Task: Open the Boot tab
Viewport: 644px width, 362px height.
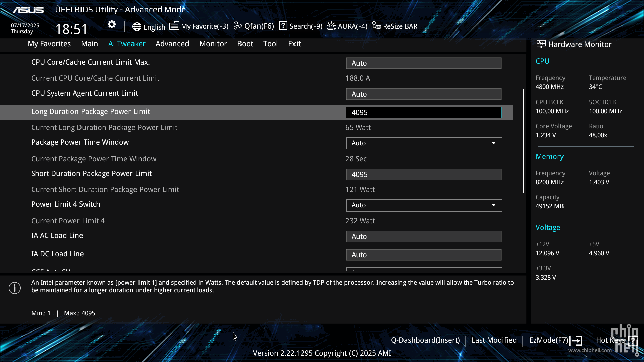Action: (x=245, y=44)
